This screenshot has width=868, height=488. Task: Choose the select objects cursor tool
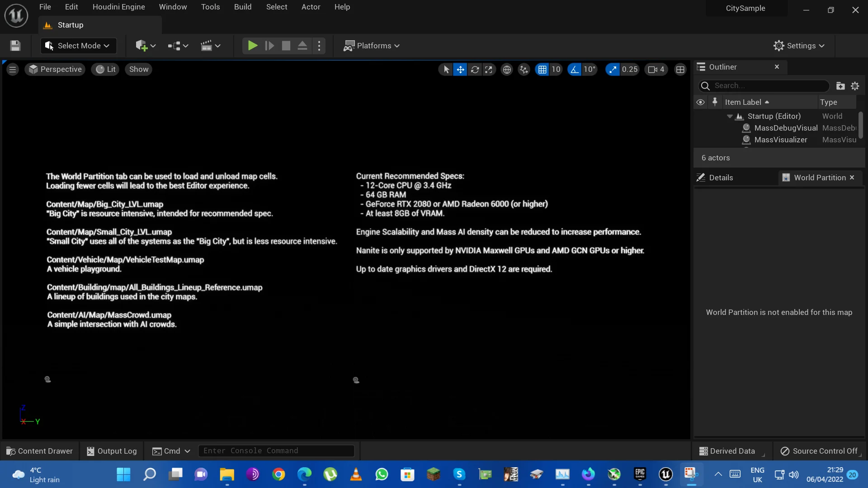click(446, 69)
